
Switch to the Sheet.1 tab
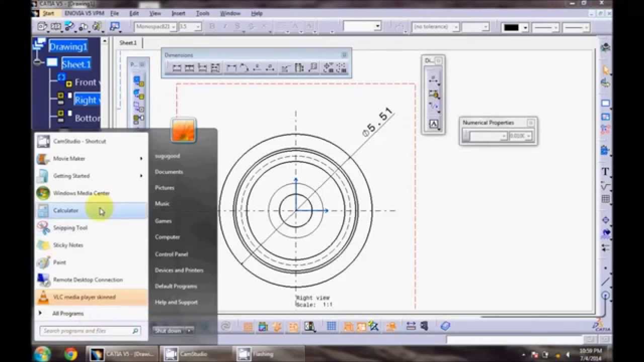(128, 43)
